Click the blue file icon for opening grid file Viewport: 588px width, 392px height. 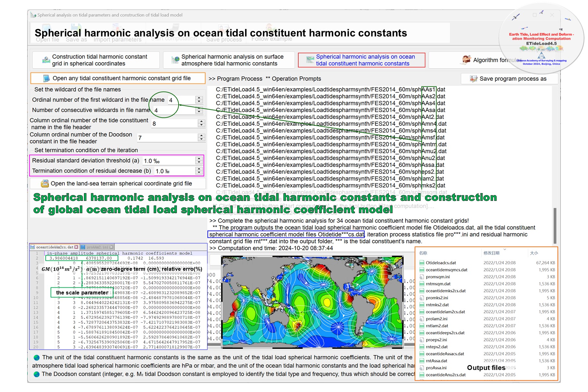point(46,78)
